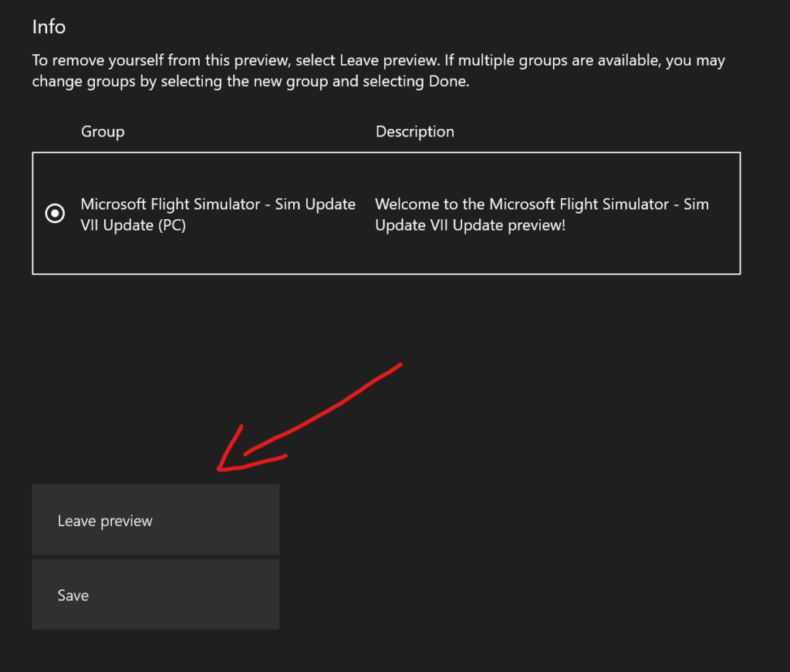The width and height of the screenshot is (790, 672).
Task: Select the Sim Update VII (PC) radio button
Action: point(55,213)
